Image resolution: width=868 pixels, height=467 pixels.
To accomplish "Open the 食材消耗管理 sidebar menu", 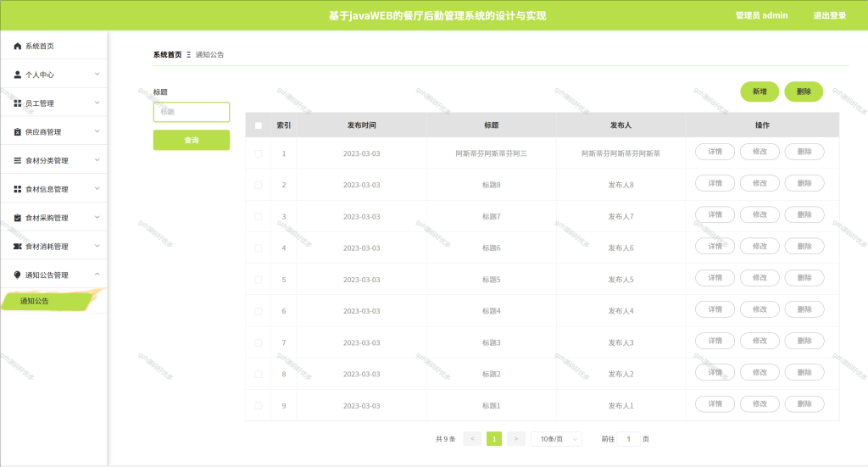I will [53, 247].
